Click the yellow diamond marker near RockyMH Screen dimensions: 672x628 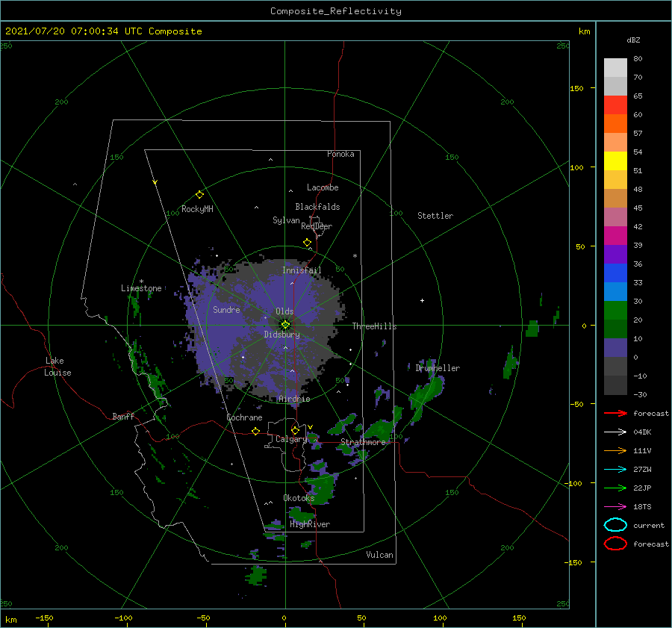tap(199, 195)
